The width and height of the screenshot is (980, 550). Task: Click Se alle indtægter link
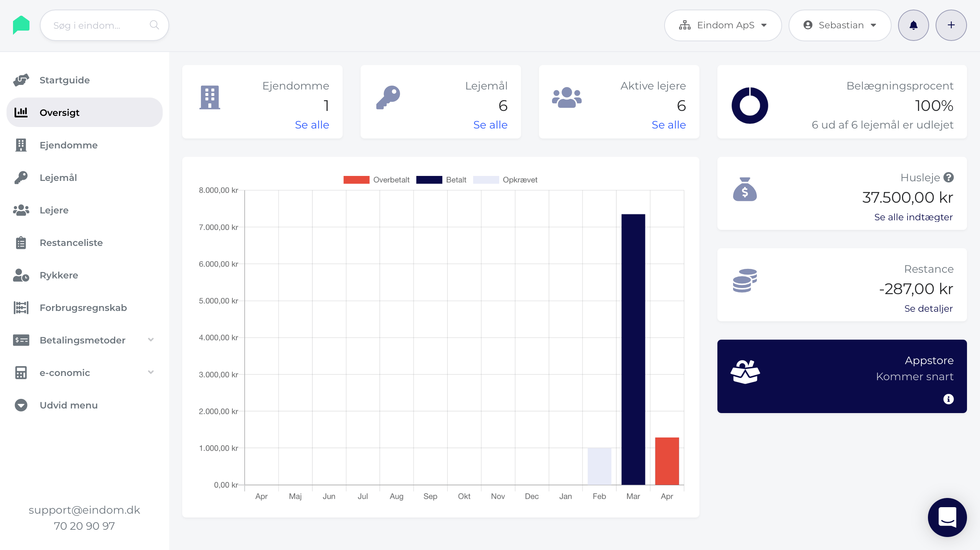pyautogui.click(x=913, y=217)
